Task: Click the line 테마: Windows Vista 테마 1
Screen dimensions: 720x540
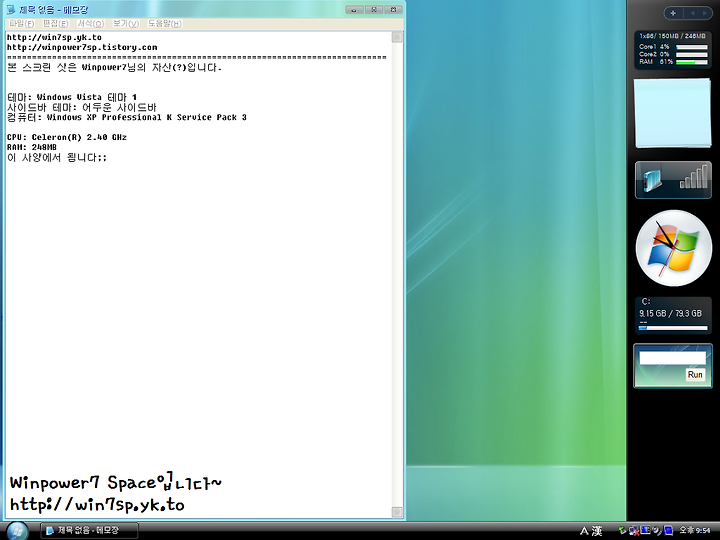Action: 72,97
